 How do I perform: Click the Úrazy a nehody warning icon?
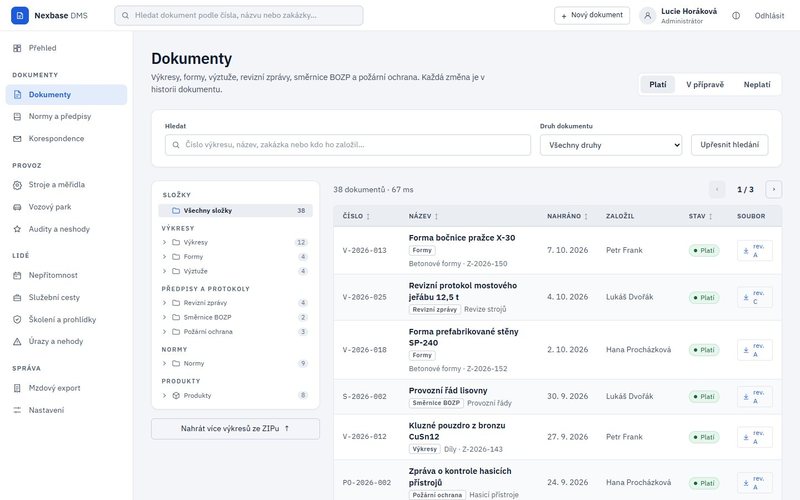17,341
